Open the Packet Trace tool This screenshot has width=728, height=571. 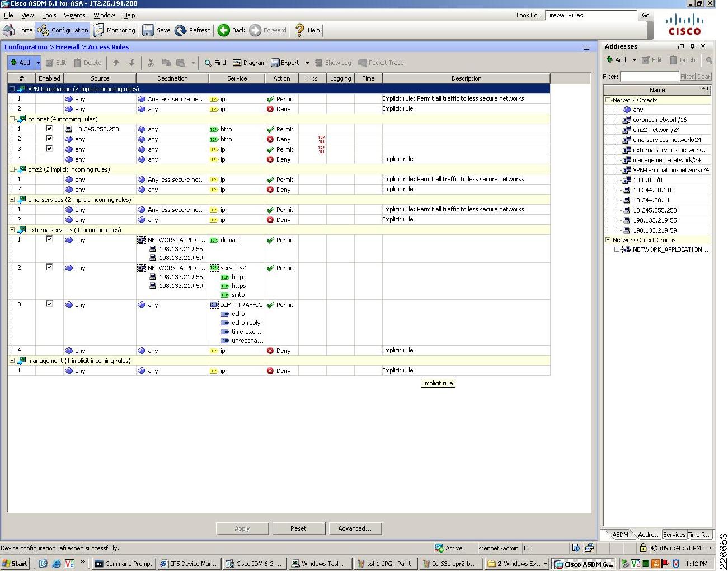click(x=381, y=63)
